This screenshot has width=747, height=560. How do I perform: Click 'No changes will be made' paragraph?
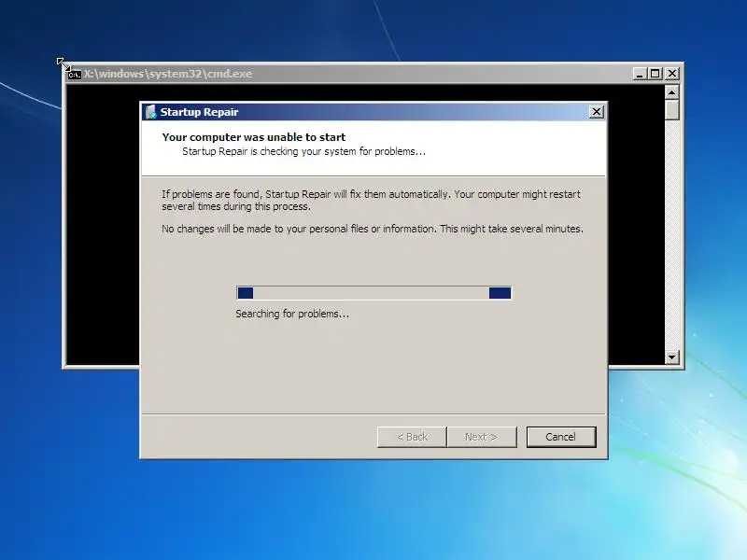pyautogui.click(x=372, y=229)
